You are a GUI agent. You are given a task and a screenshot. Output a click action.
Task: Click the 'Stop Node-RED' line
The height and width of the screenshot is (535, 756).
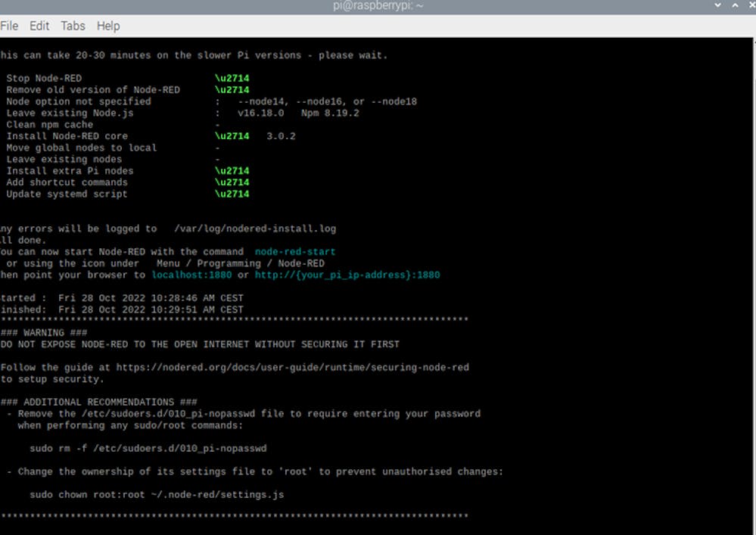click(44, 78)
